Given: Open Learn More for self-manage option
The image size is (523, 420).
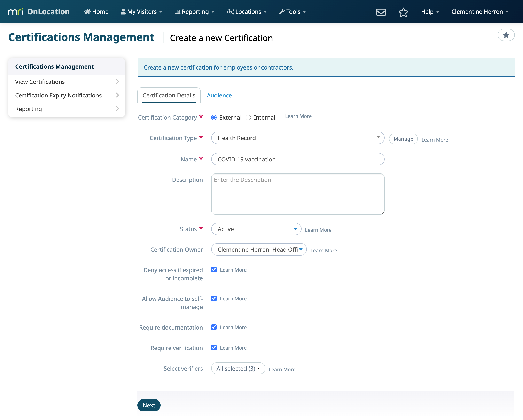Looking at the screenshot, I should [x=233, y=299].
